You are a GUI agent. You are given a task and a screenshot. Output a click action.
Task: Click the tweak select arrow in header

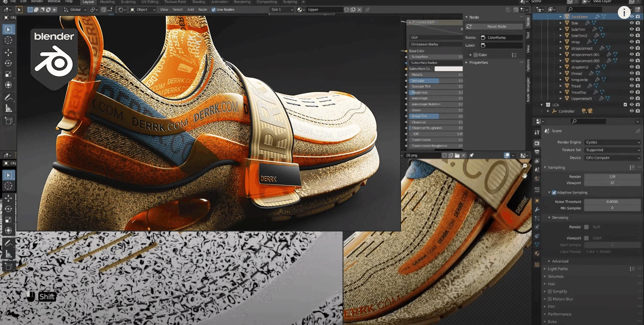(19, 9)
